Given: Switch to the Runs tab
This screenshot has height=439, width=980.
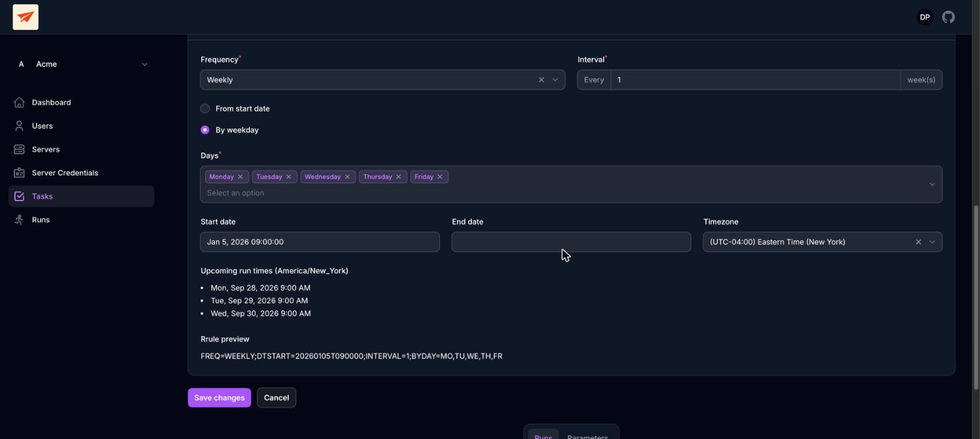Looking at the screenshot, I should pyautogui.click(x=543, y=436).
